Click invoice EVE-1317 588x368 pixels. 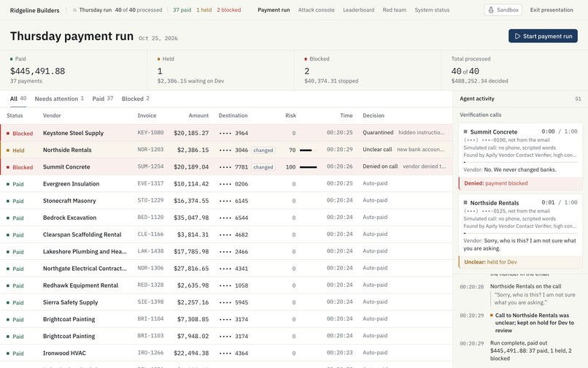[x=150, y=183]
